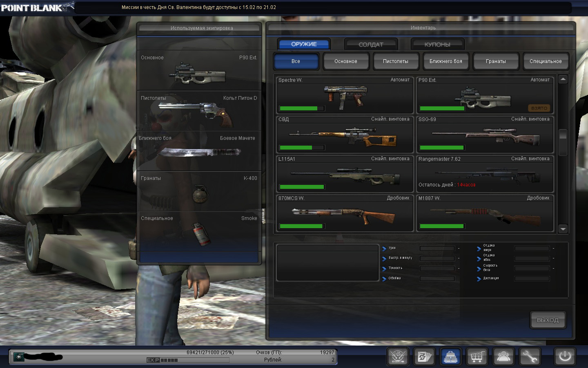
Task: Open settings with the wrench icon
Action: [530, 357]
